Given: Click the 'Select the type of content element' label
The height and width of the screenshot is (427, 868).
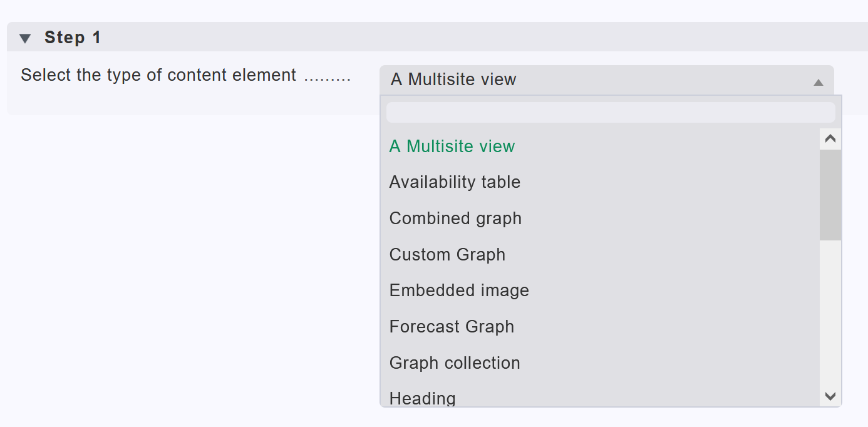Looking at the screenshot, I should [158, 76].
